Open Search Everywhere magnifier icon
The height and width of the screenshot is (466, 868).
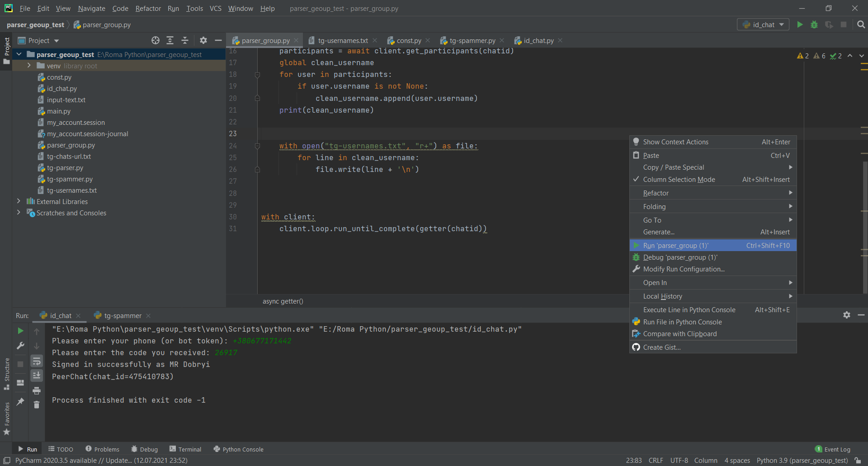tap(861, 24)
